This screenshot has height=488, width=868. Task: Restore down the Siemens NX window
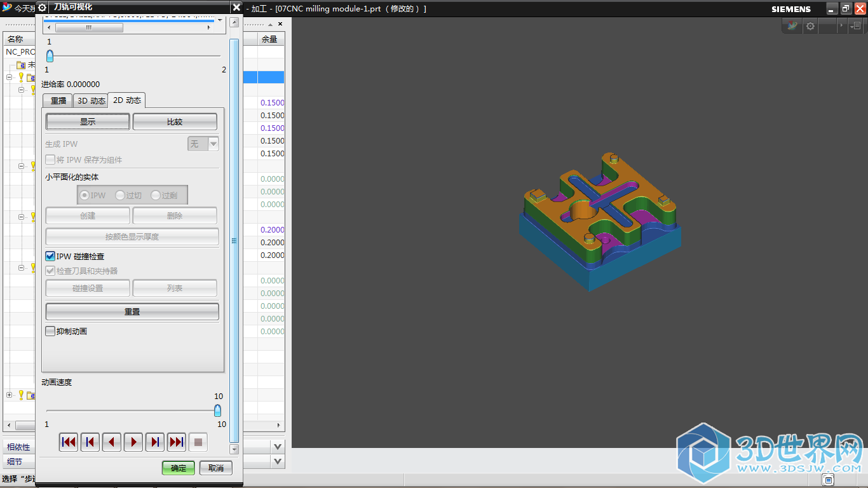tap(846, 8)
